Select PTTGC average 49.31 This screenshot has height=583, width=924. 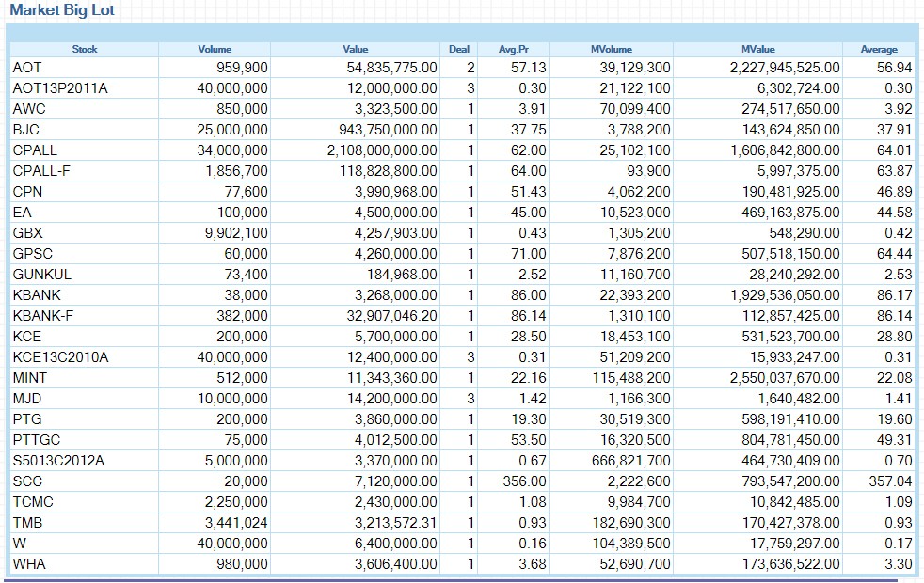[895, 440]
